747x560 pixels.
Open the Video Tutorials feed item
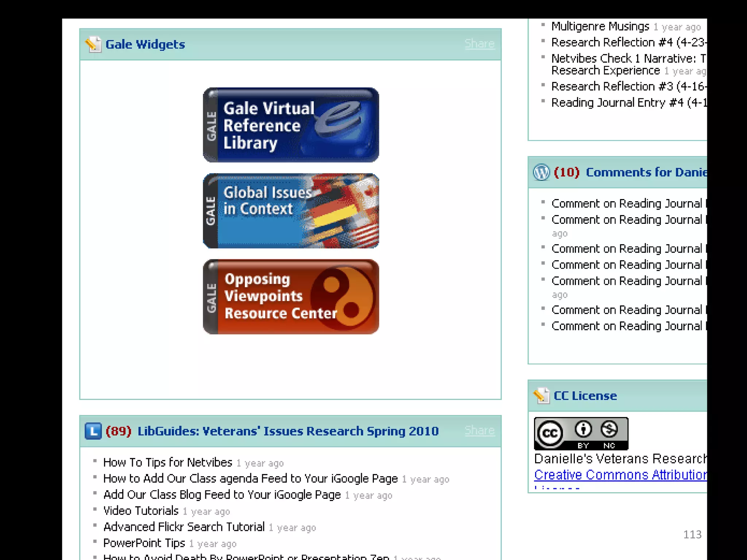[141, 511]
